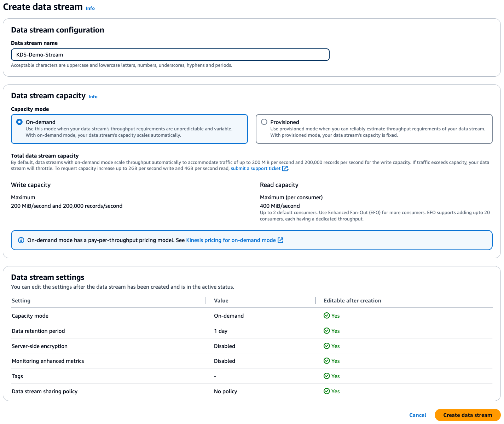Click the 400 MiB/second read capacity value

(x=280, y=206)
